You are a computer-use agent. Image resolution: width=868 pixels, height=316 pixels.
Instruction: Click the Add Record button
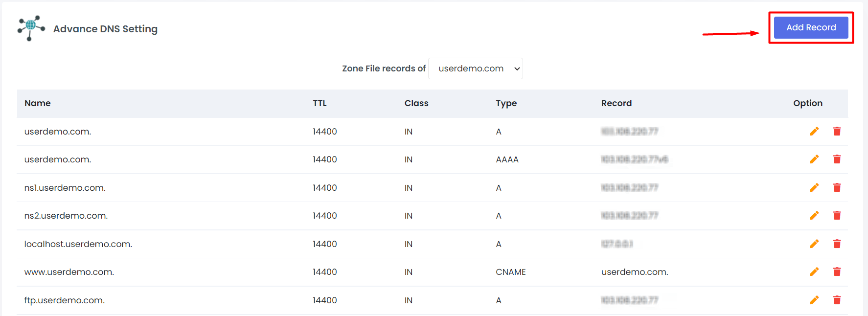click(x=811, y=27)
